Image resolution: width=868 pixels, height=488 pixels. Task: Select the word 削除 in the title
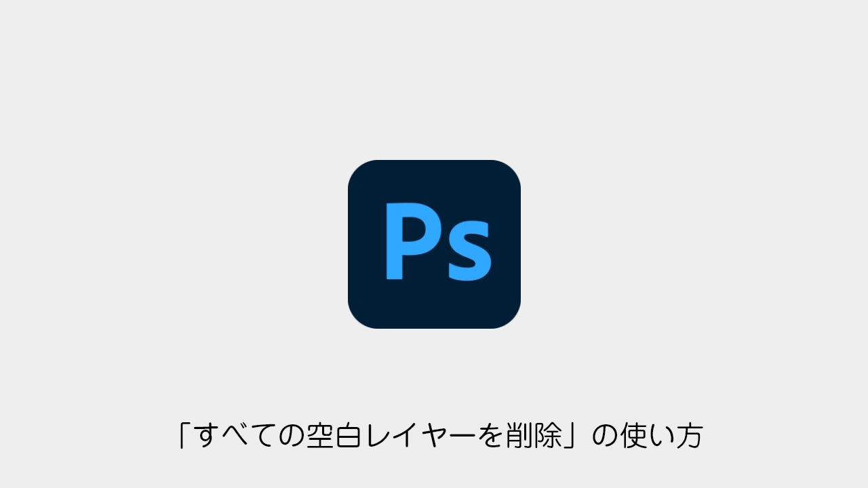coord(534,436)
